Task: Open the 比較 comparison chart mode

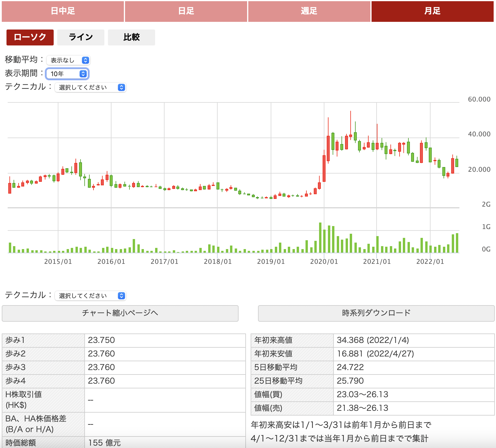Action: tap(132, 37)
